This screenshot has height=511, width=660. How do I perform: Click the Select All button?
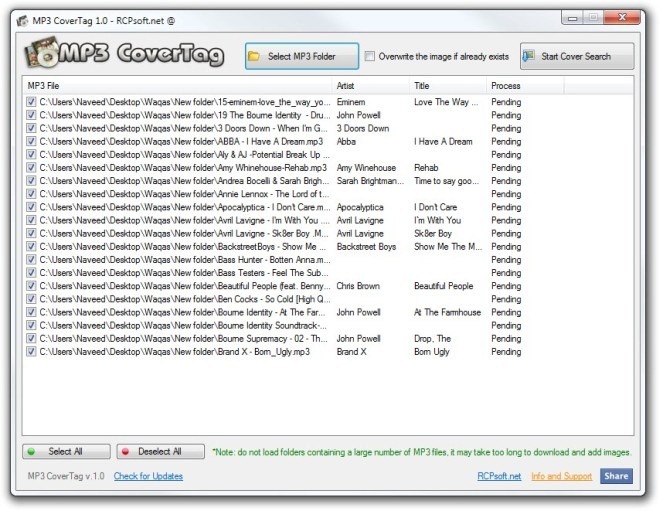67,452
